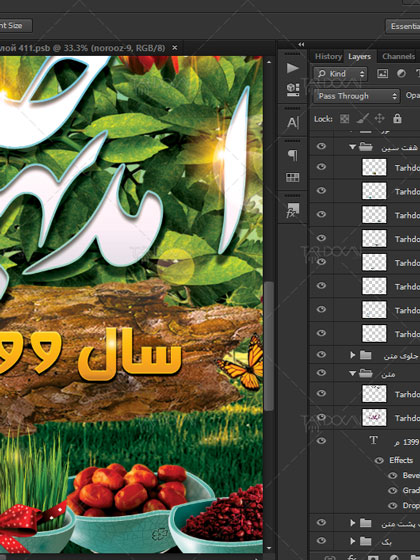
Task: Click the folder icon of جلوی متن group
Action: pos(366,355)
